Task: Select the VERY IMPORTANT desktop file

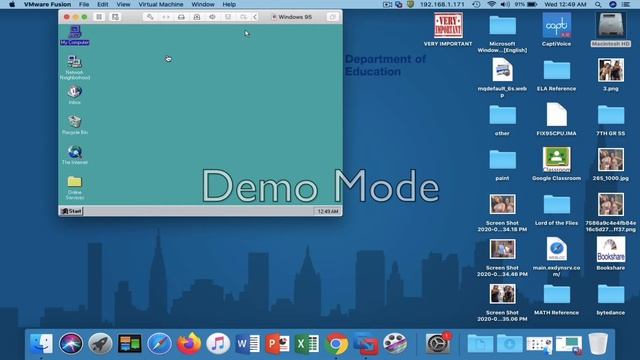Action: click(448, 29)
